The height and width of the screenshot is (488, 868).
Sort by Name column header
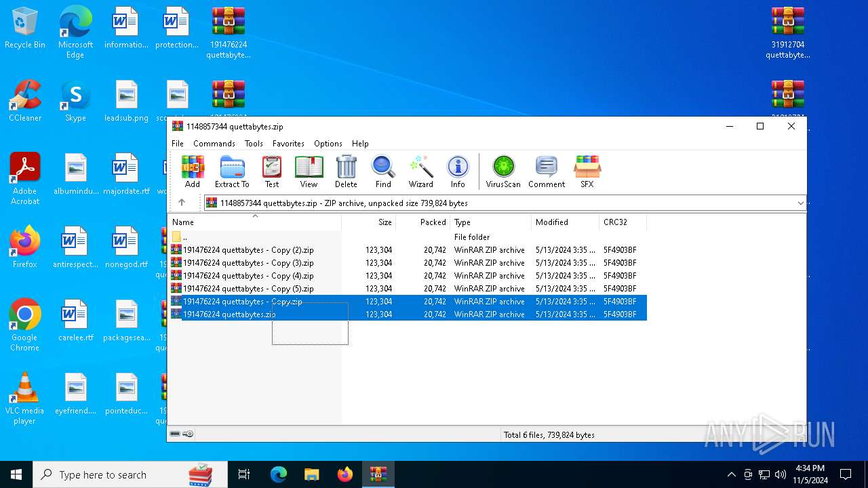254,222
